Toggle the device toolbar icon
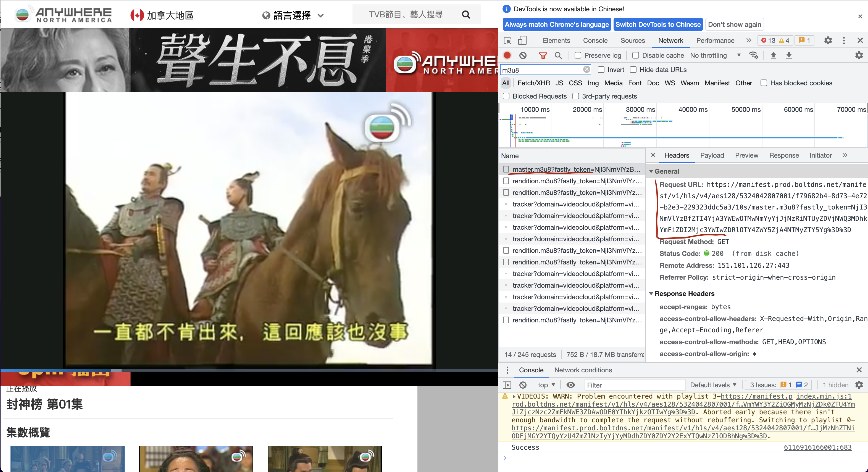This screenshot has height=472, width=868. [x=522, y=41]
